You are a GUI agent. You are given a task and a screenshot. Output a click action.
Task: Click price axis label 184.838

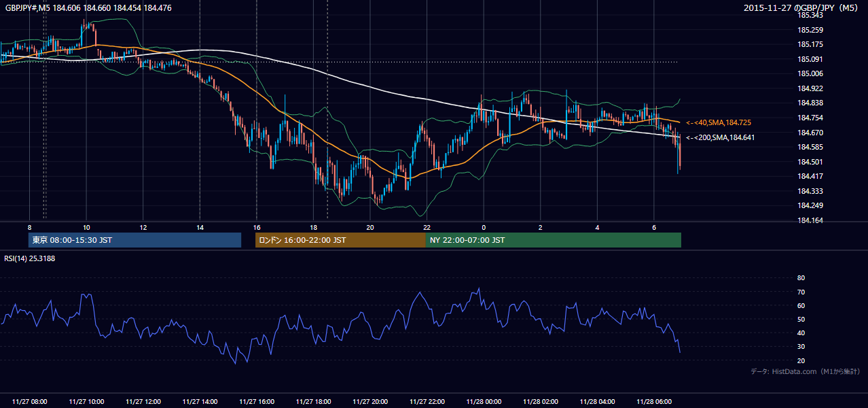810,103
